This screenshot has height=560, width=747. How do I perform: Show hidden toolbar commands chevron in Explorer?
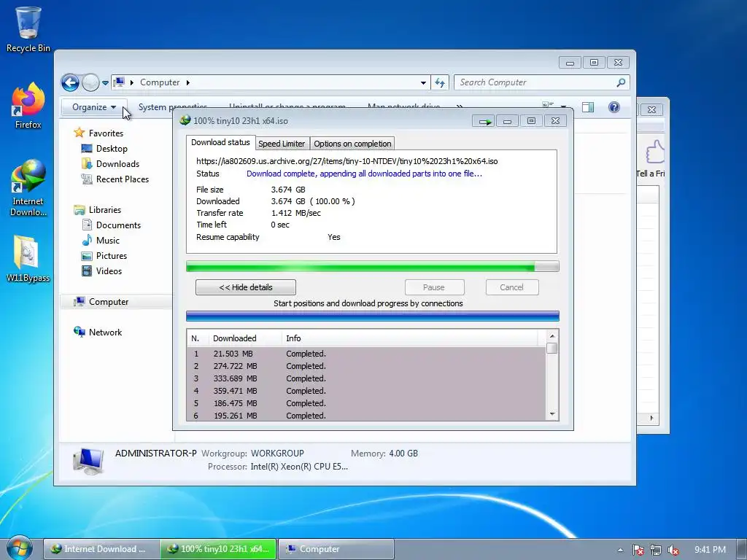pyautogui.click(x=460, y=106)
